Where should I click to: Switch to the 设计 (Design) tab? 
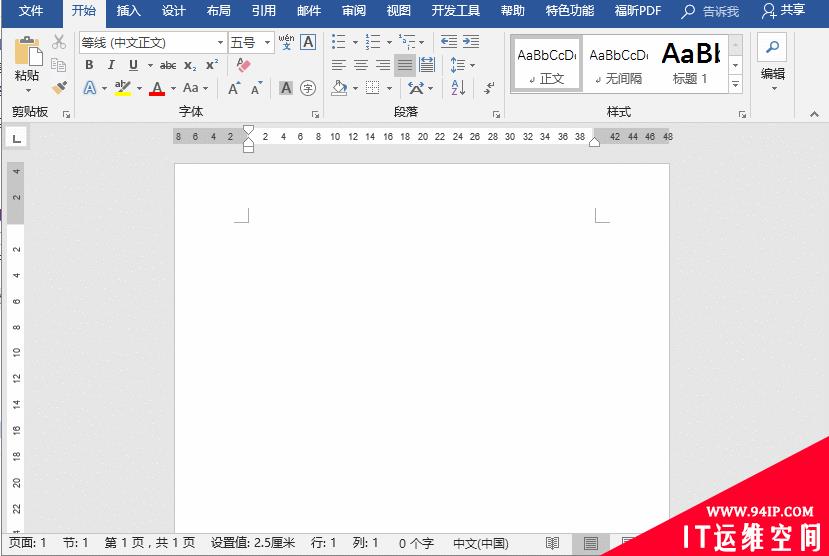pos(173,11)
